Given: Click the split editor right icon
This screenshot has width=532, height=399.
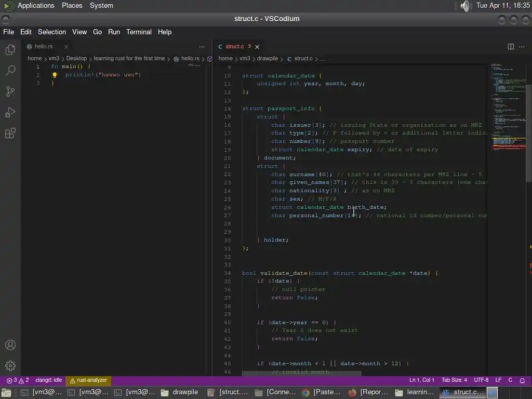Looking at the screenshot, I should point(511,46).
